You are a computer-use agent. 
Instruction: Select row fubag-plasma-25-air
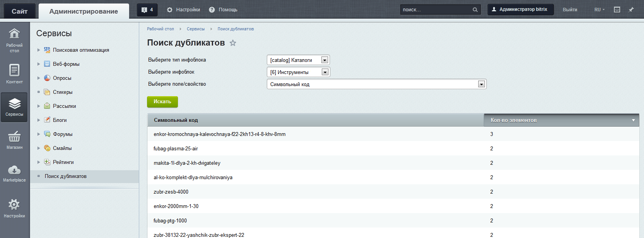click(393, 148)
